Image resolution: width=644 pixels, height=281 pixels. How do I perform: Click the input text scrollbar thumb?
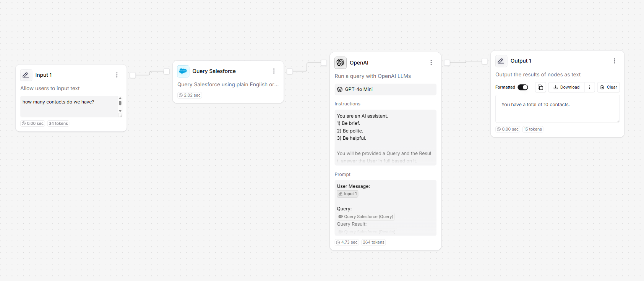120,103
